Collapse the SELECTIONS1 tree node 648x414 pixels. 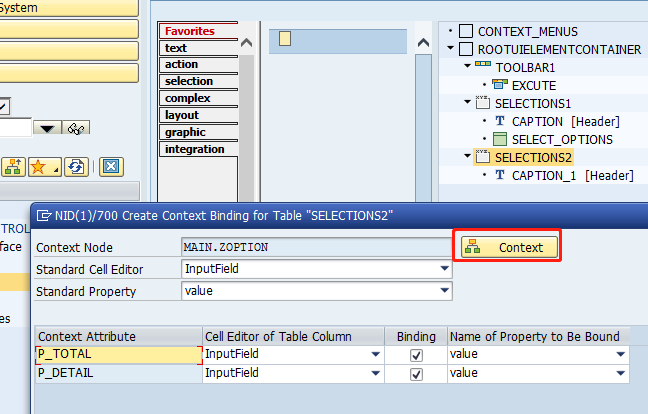tap(467, 102)
